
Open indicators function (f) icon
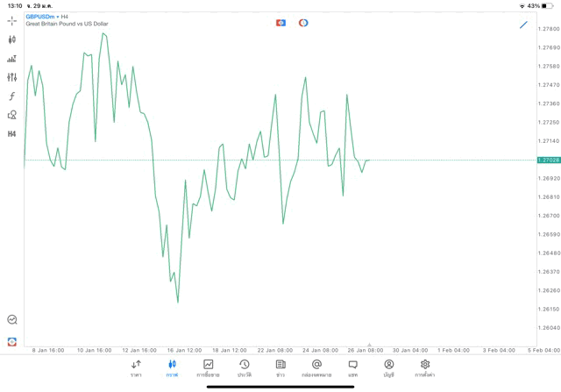[11, 96]
